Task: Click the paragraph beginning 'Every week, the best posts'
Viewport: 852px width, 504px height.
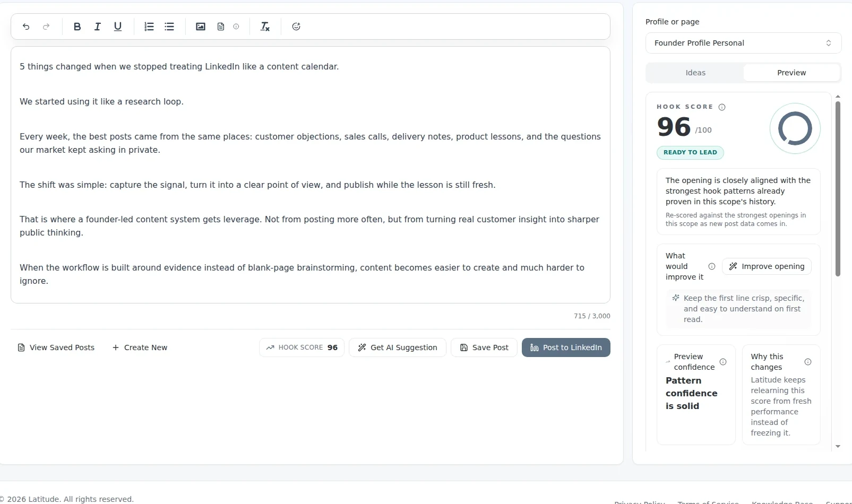Action: click(x=310, y=143)
